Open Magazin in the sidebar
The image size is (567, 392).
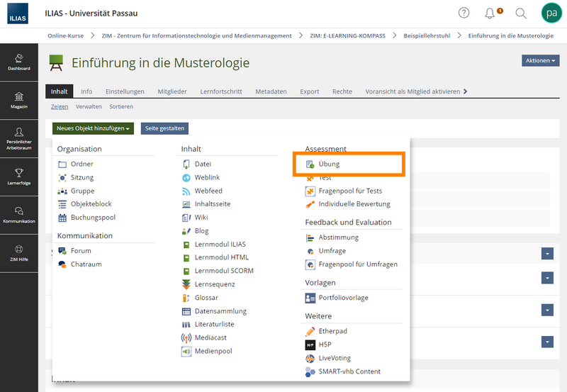pyautogui.click(x=19, y=99)
